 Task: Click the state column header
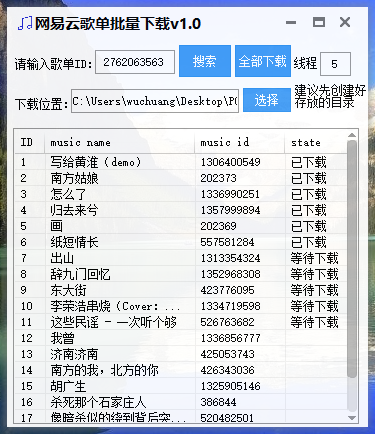tap(316, 142)
